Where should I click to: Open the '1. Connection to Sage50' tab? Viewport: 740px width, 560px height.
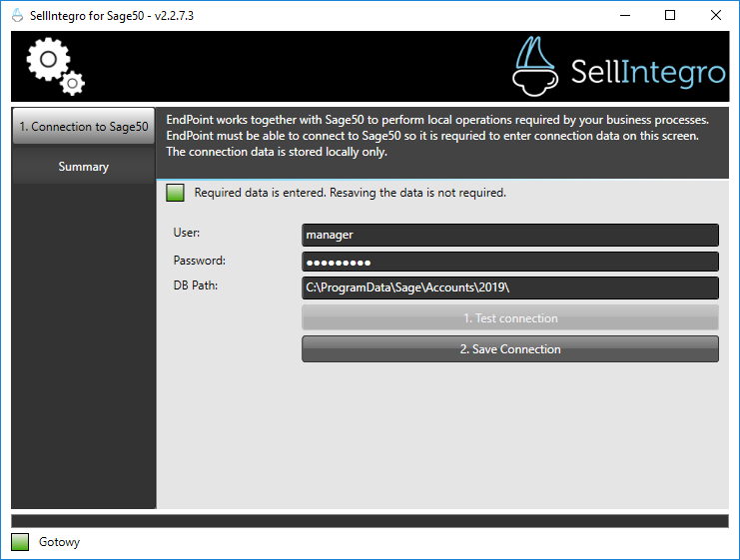[84, 127]
